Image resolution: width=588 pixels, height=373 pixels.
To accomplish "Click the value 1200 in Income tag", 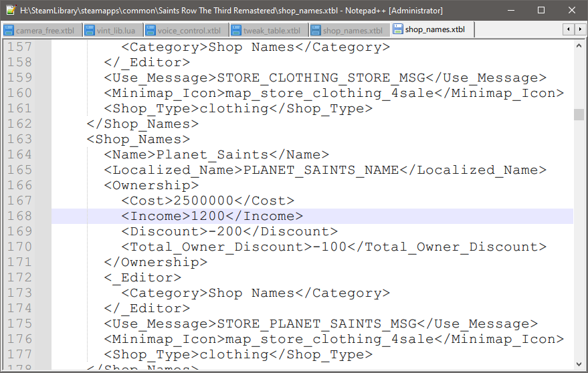I will (208, 216).
